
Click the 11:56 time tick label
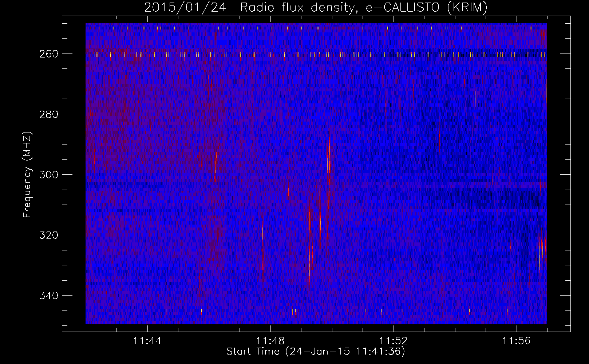(x=517, y=341)
